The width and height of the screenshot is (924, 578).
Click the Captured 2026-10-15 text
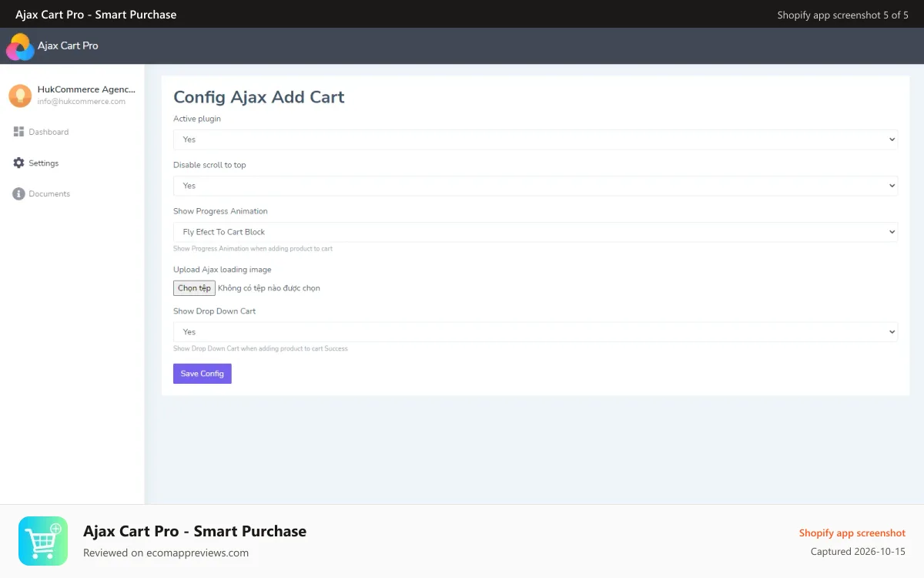tap(858, 552)
